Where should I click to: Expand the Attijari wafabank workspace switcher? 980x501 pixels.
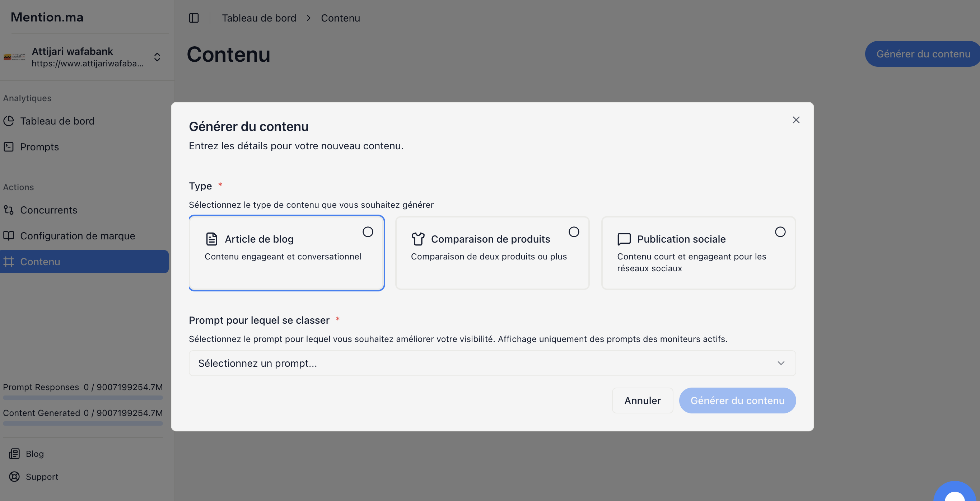[157, 57]
